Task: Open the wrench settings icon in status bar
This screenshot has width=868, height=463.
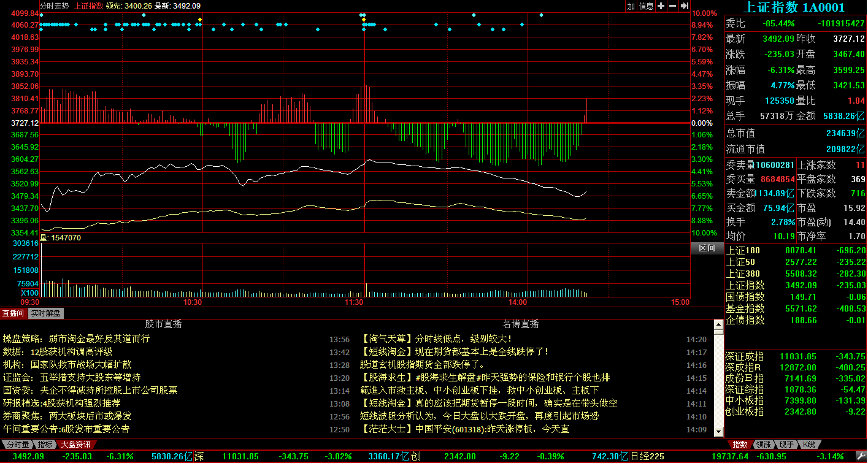Action: [x=860, y=456]
